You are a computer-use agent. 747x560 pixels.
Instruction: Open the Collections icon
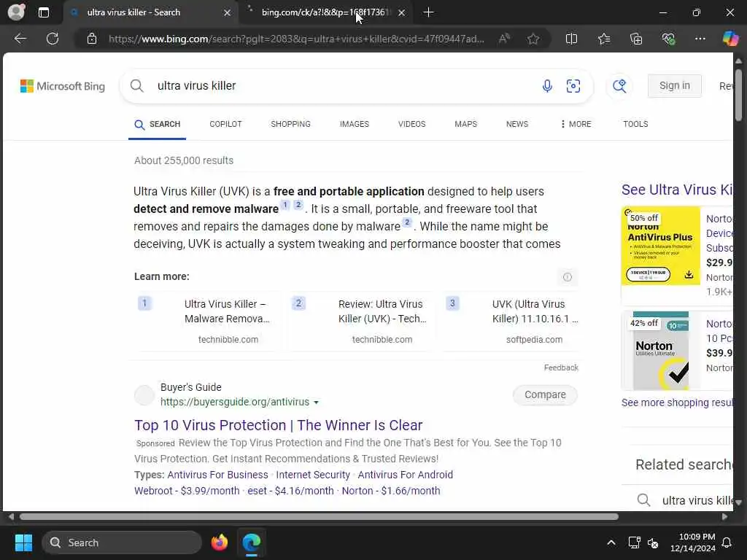coord(636,39)
